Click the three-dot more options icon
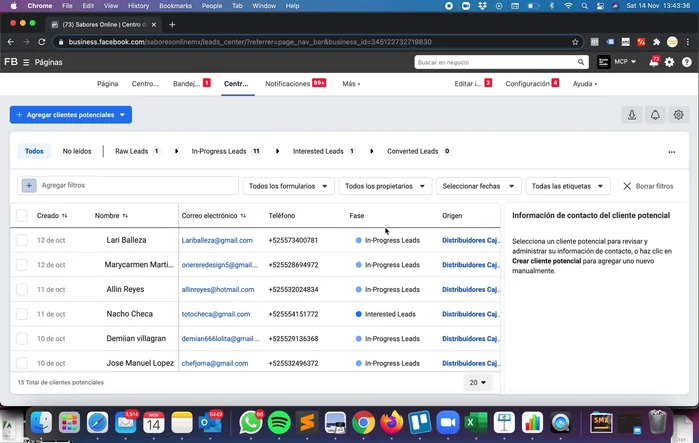 point(671,152)
